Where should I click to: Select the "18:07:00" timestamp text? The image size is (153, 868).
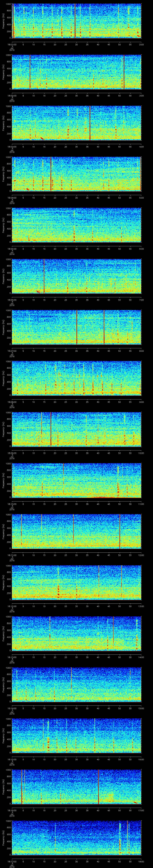click(x=12, y=351)
